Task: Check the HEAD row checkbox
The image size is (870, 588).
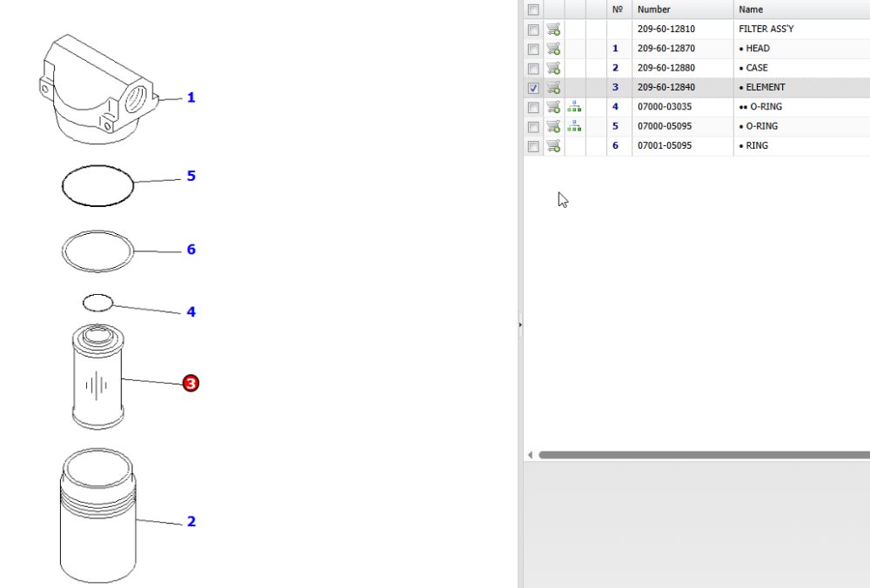Action: (533, 49)
